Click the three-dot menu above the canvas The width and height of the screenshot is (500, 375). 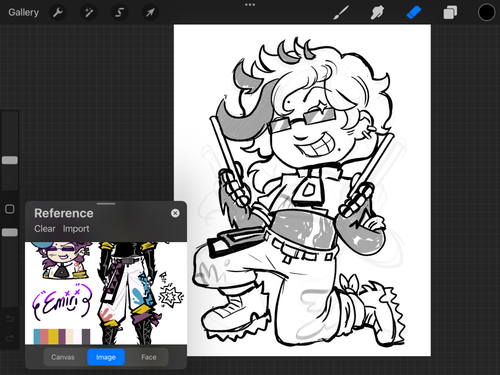(x=250, y=5)
